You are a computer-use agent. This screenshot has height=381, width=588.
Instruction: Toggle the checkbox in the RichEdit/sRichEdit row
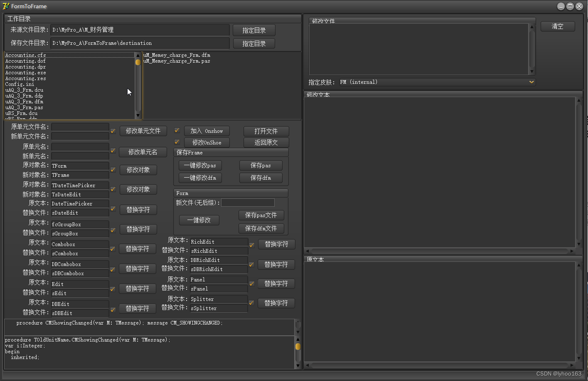pyautogui.click(x=252, y=245)
